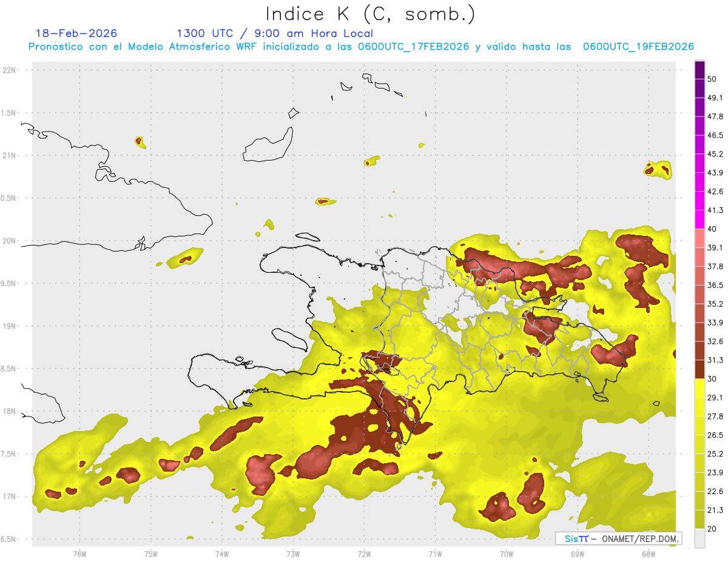Image resolution: width=728 pixels, height=562 pixels.
Task: Click the '47.8' colorbar label
Action: pos(715,116)
